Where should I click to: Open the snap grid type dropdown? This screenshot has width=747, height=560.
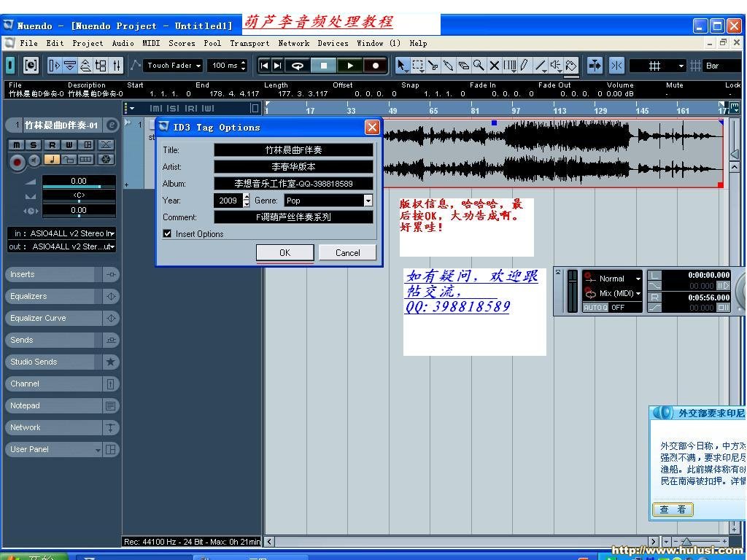pyautogui.click(x=658, y=66)
